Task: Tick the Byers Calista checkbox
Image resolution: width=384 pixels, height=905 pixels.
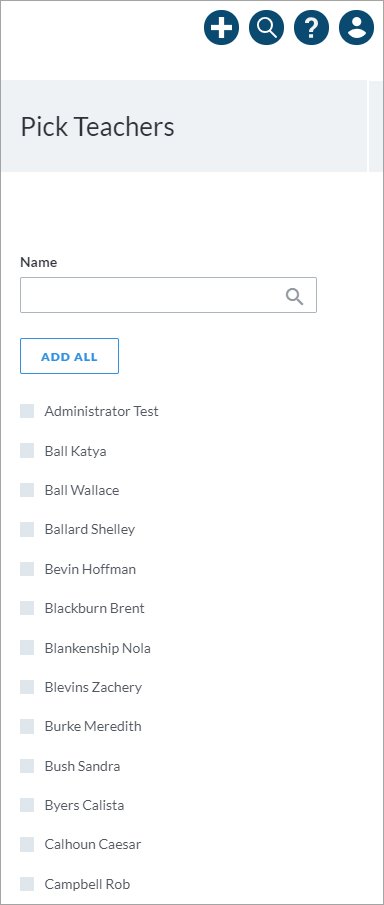Action: tap(27, 805)
